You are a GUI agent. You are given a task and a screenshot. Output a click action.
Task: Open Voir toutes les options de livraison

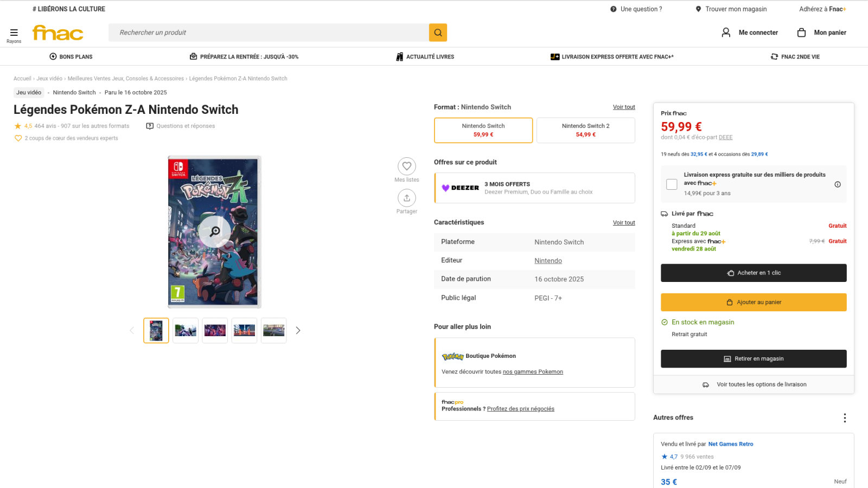[x=754, y=384]
